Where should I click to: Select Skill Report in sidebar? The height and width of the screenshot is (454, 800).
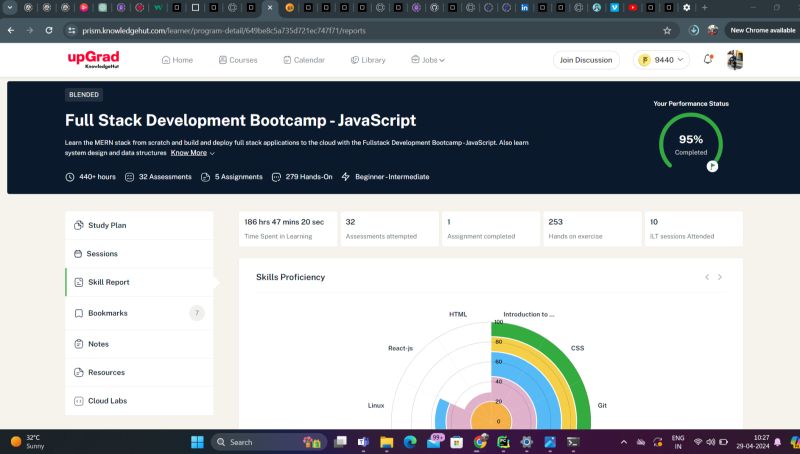coord(139,282)
